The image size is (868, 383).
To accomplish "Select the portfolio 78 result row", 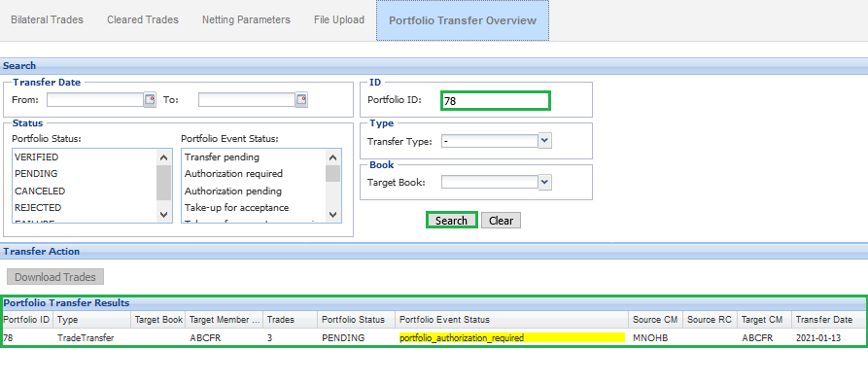I will pyautogui.click(x=434, y=337).
